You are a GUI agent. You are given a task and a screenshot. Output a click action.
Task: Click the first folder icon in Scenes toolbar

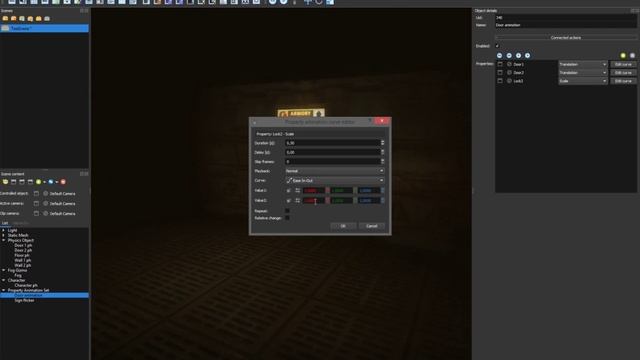(x=5, y=19)
